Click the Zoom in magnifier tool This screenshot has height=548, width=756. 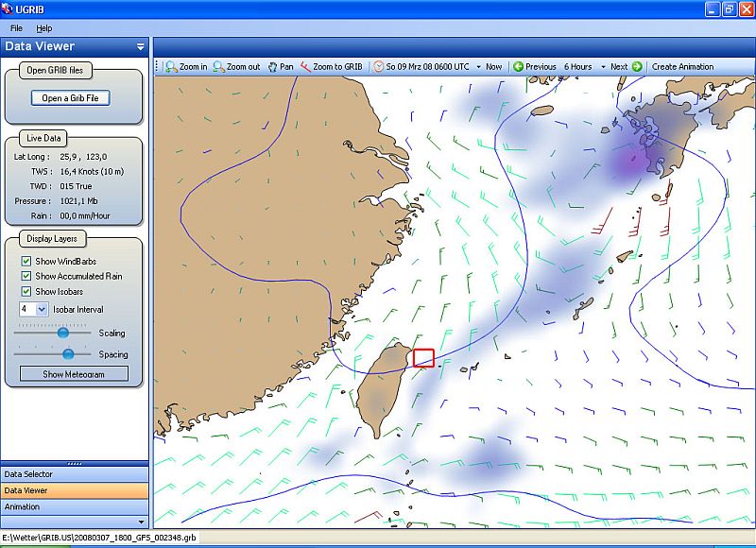tap(171, 67)
